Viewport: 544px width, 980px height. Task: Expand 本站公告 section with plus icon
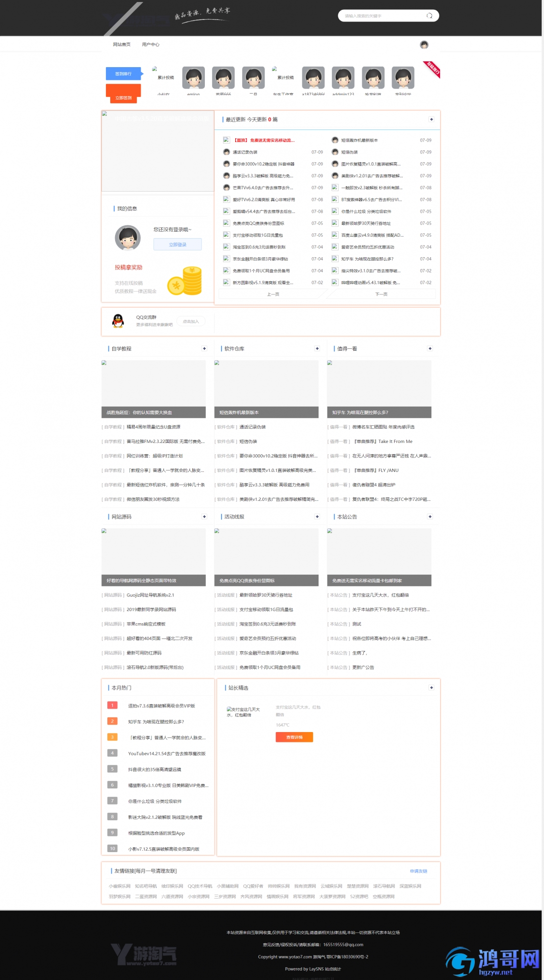pos(430,516)
